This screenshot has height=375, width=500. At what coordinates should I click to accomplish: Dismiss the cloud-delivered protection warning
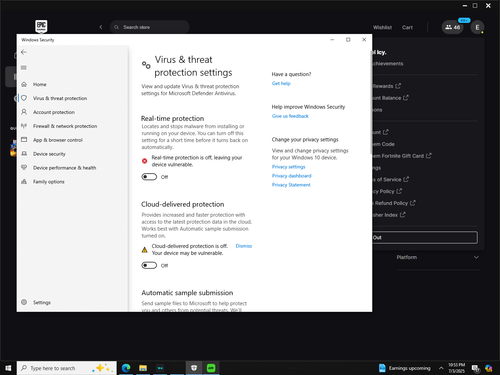pyautogui.click(x=244, y=246)
